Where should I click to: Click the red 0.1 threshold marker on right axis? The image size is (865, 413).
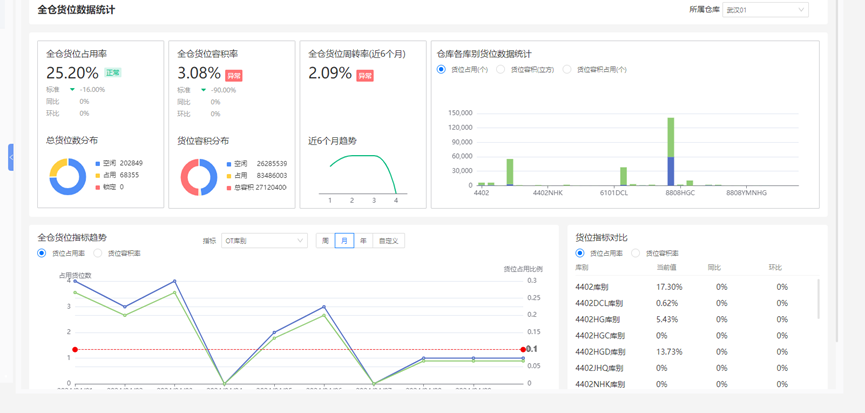click(523, 349)
